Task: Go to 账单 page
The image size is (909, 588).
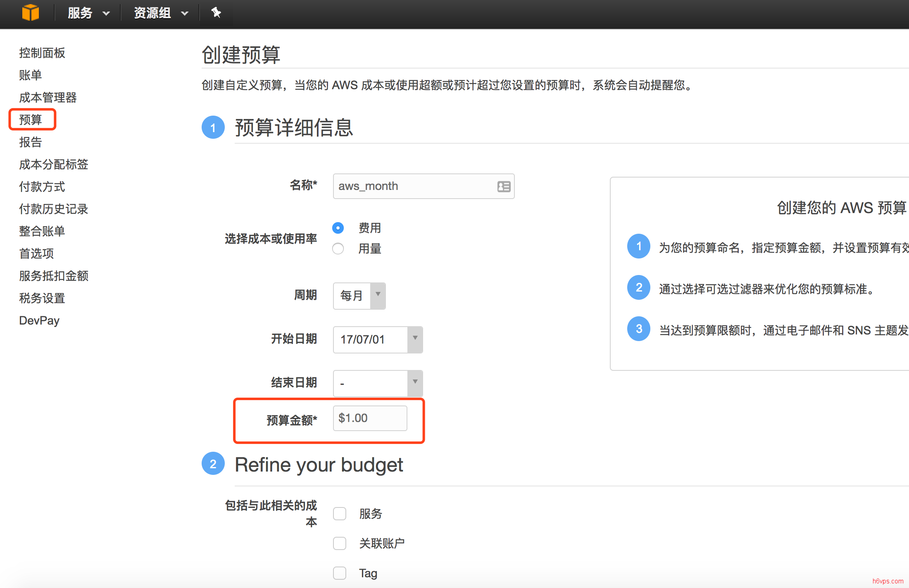Action: click(31, 75)
